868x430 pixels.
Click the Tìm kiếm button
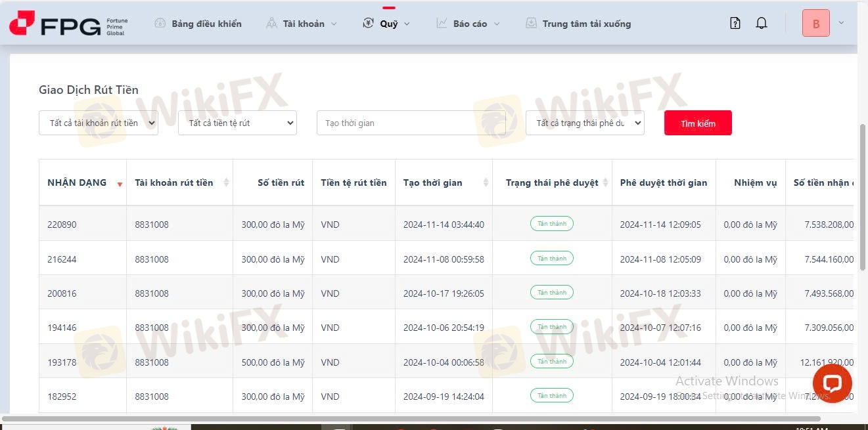point(698,123)
